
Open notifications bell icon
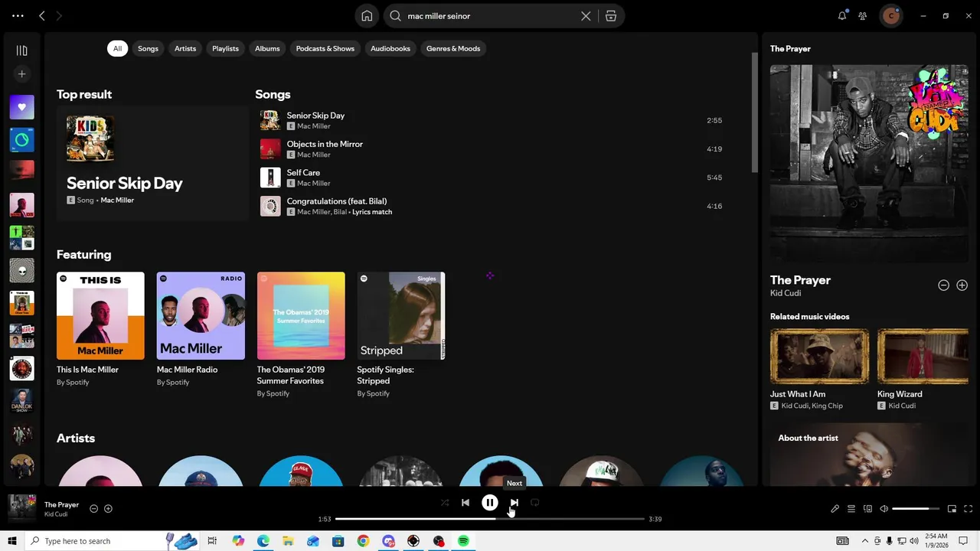pos(842,15)
